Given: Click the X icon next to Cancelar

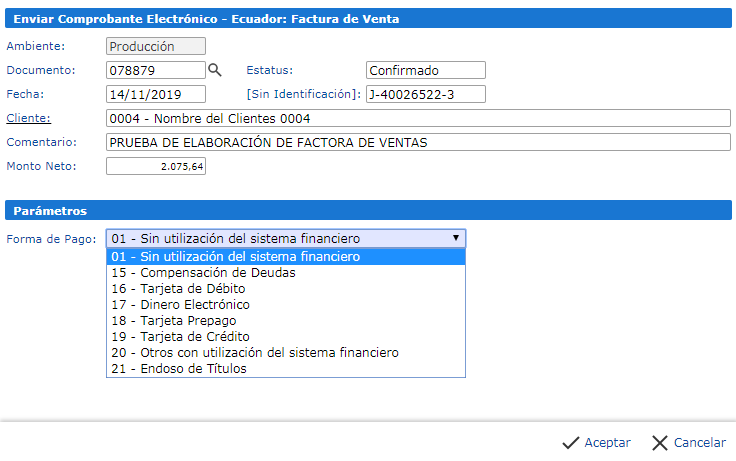Looking at the screenshot, I should tap(660, 442).
